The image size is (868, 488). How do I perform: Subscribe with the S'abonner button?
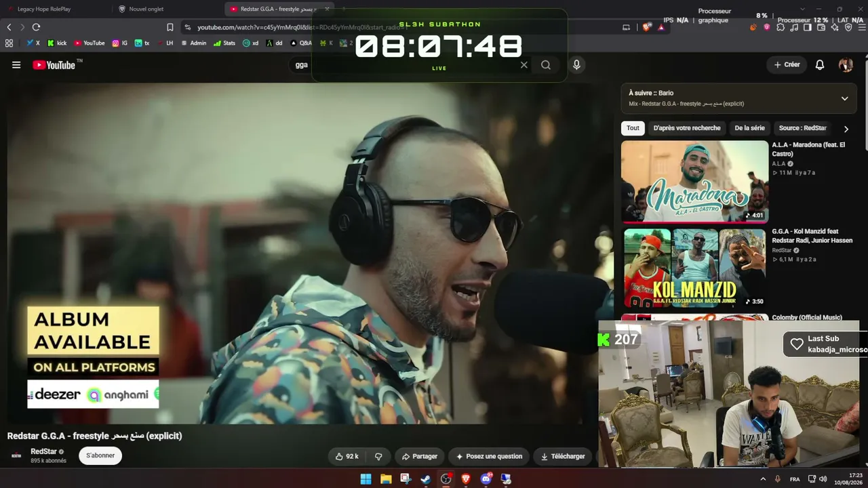(x=100, y=455)
